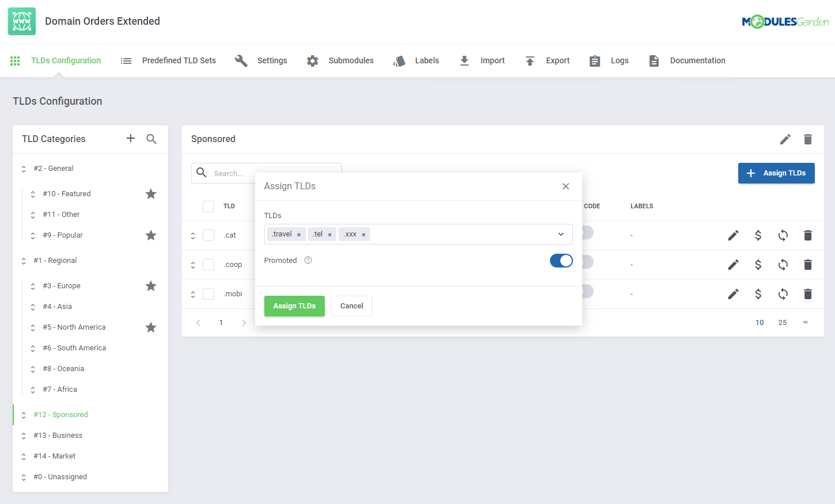Viewport: 835px width, 504px height.
Task: Go to the Submodules tab
Action: pyautogui.click(x=351, y=60)
